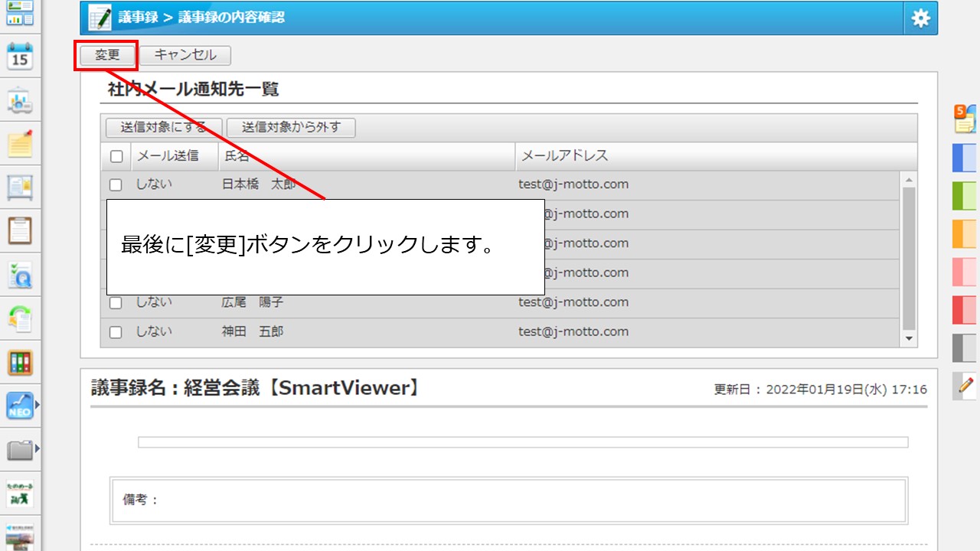
Task: Click the yellow sticky note sidebar icon
Action: point(20,143)
